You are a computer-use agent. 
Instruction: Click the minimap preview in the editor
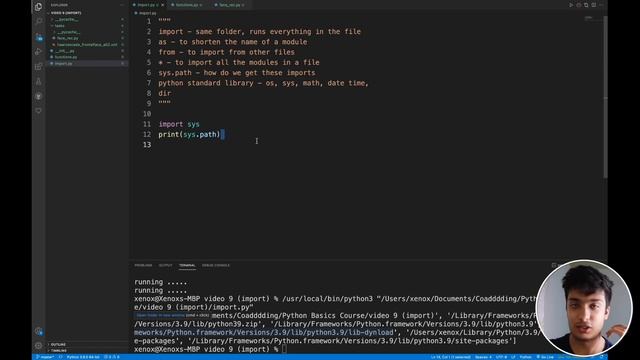[x=588, y=18]
